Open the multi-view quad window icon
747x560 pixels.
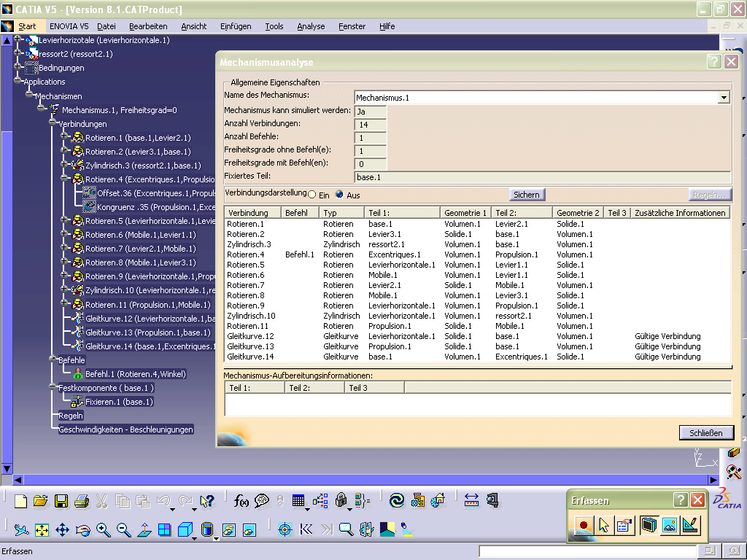pos(164,529)
